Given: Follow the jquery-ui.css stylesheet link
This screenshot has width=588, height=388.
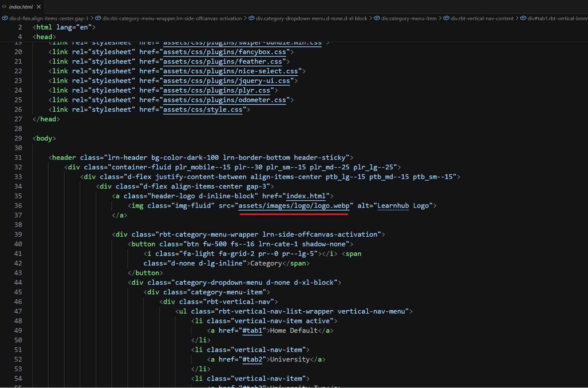Looking at the screenshot, I should (x=226, y=81).
